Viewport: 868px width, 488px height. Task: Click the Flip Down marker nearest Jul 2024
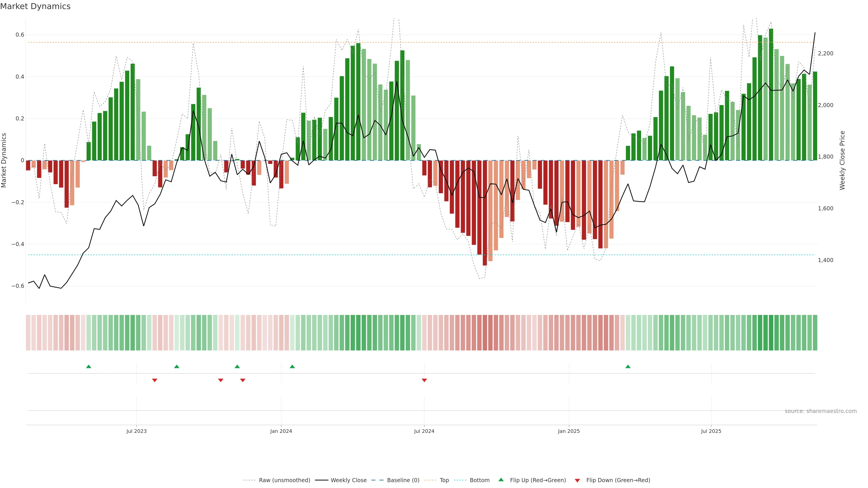click(424, 380)
